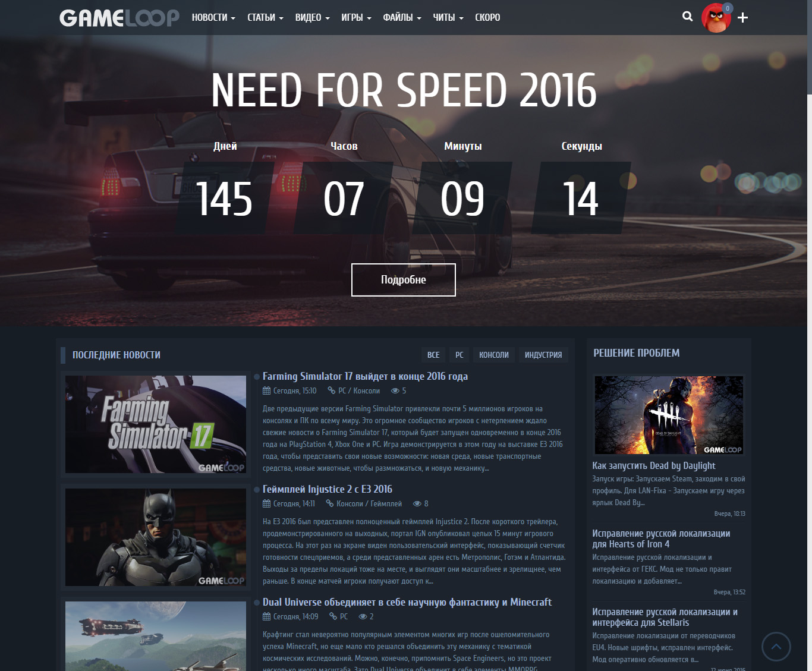The height and width of the screenshot is (671, 812).
Task: Click calendar icon beside Сегодня, 14:09
Action: click(266, 616)
